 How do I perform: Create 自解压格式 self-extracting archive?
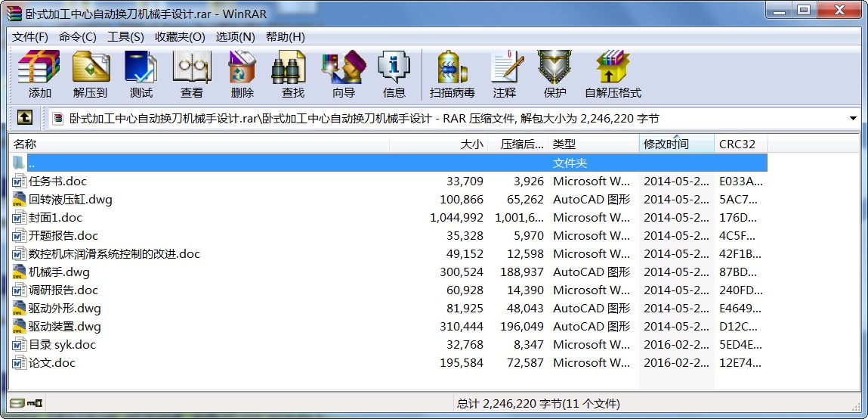click(x=613, y=74)
